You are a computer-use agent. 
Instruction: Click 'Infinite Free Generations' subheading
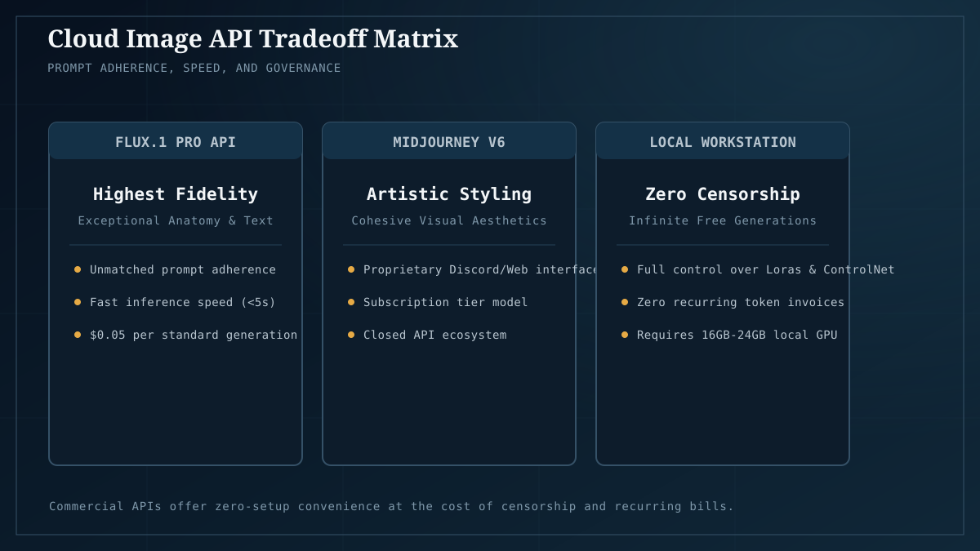pos(723,220)
